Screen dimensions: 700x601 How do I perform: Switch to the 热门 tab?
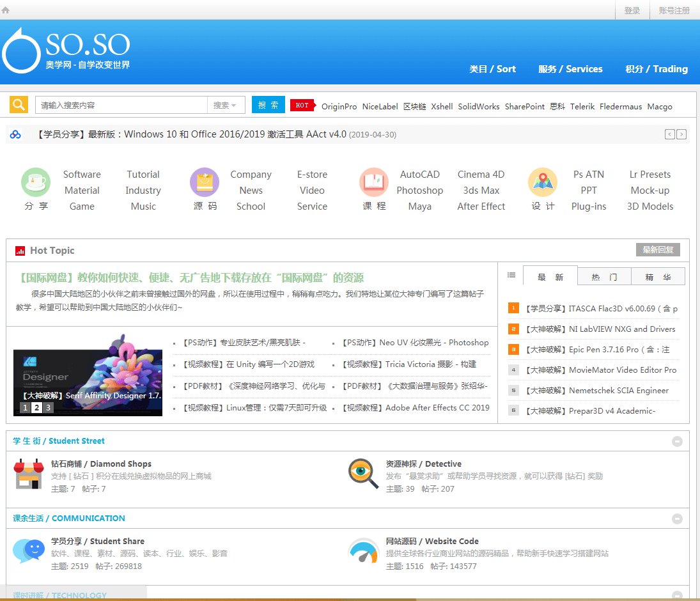(x=604, y=277)
